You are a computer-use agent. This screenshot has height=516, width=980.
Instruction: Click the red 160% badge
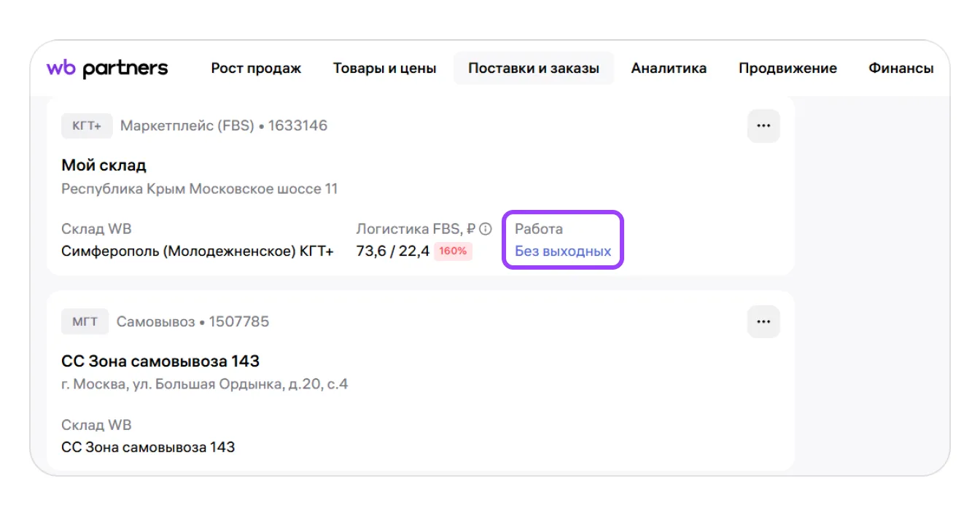pyautogui.click(x=453, y=251)
